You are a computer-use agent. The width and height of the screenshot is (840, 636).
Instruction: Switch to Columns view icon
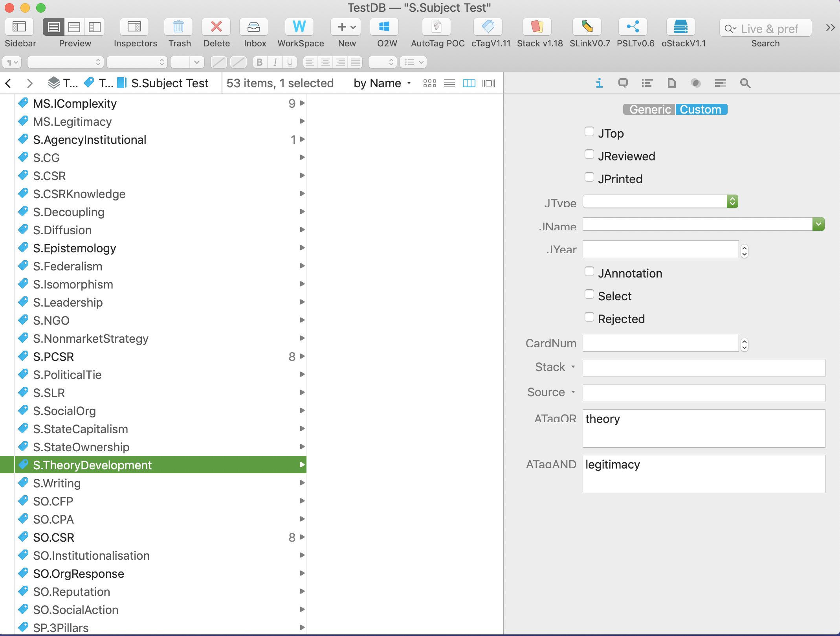click(x=469, y=83)
